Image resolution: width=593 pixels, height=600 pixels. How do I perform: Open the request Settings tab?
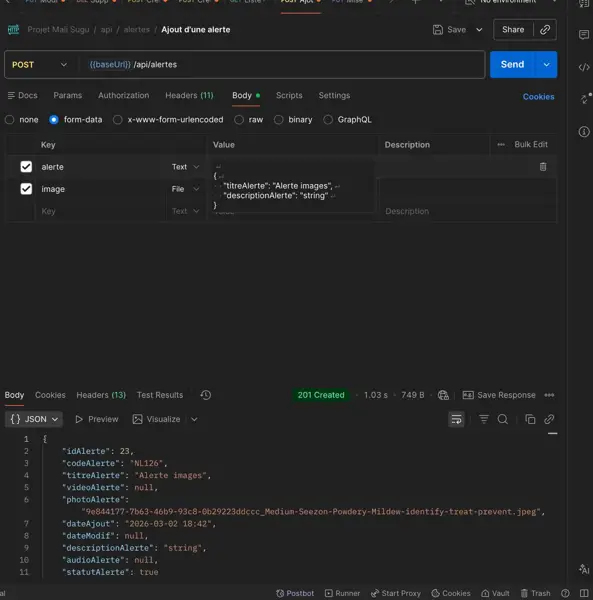pyautogui.click(x=334, y=96)
